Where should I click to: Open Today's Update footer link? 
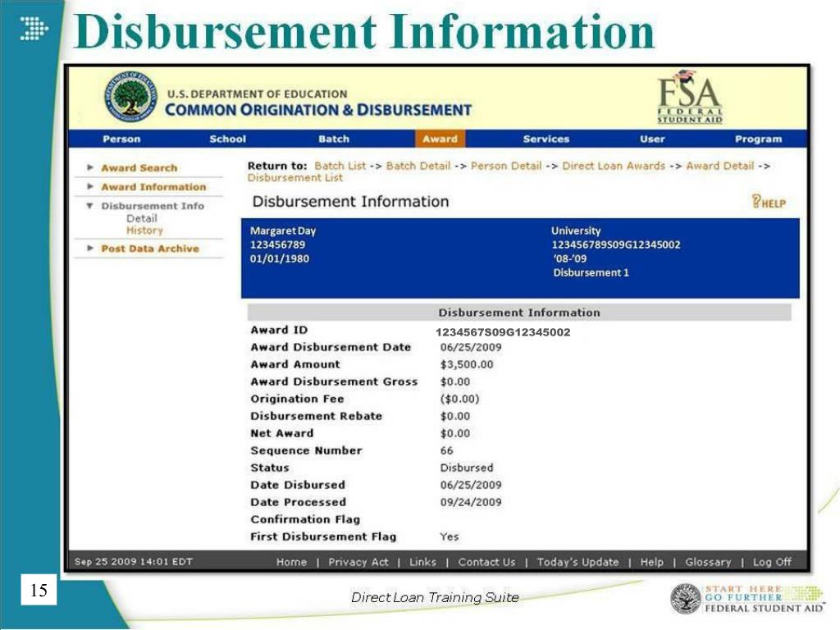[x=577, y=562]
